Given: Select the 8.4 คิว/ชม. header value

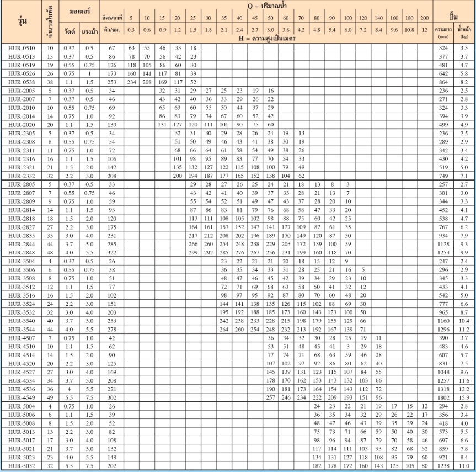Looking at the screenshot, I should [378, 30].
